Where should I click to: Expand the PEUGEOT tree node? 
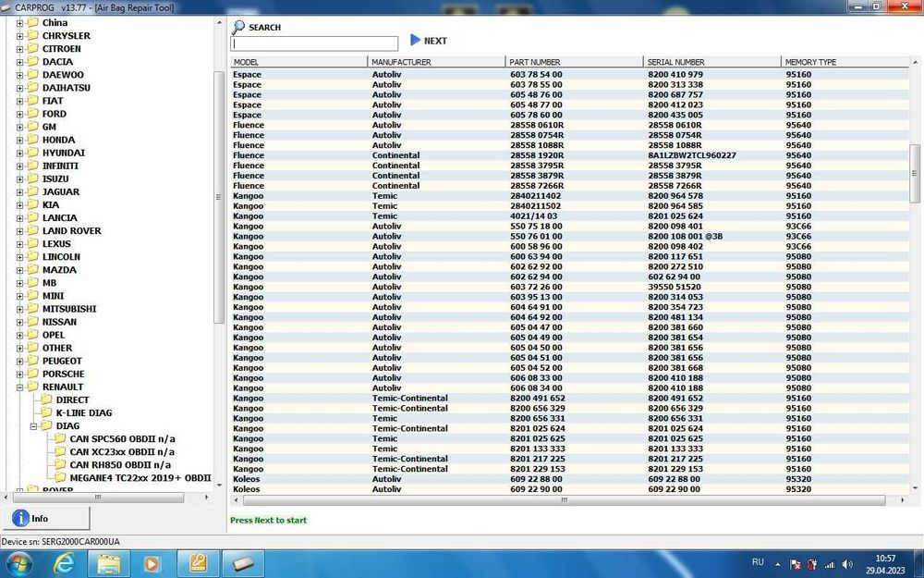pos(19,361)
